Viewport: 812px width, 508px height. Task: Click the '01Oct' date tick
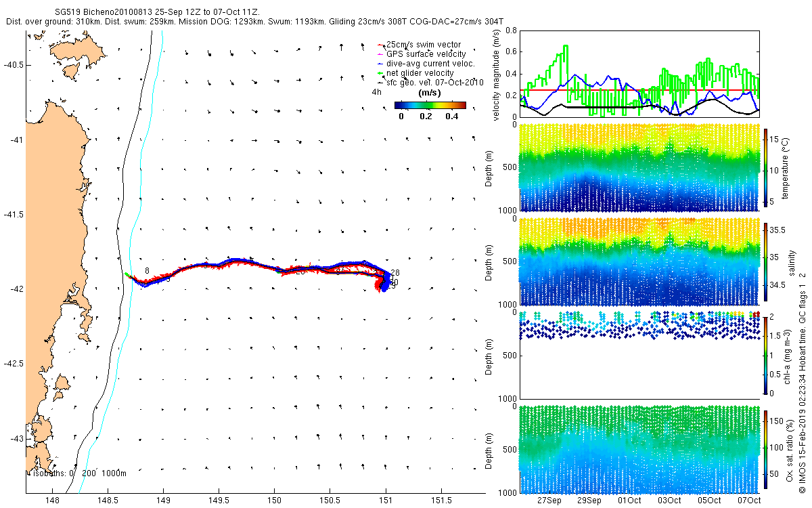(x=629, y=501)
